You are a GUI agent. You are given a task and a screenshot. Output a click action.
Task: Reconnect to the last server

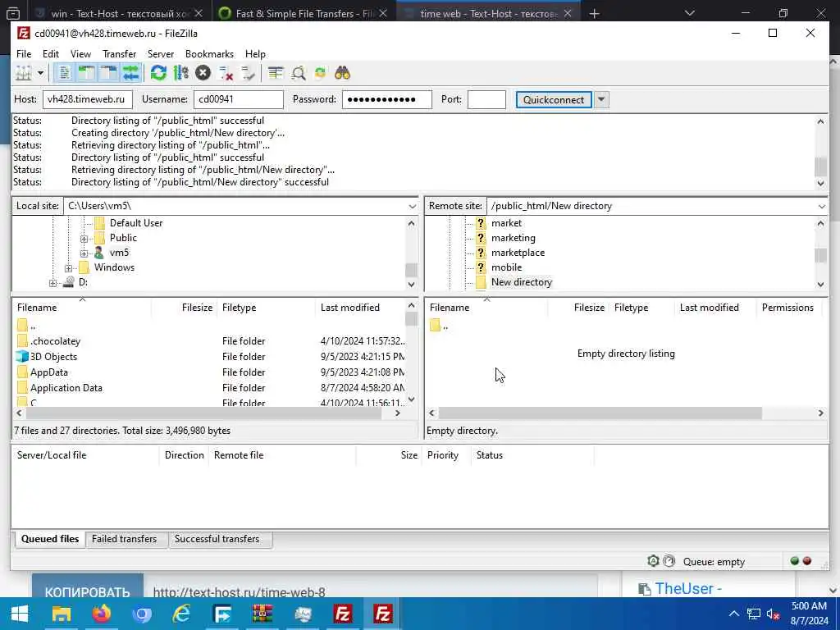(x=248, y=73)
